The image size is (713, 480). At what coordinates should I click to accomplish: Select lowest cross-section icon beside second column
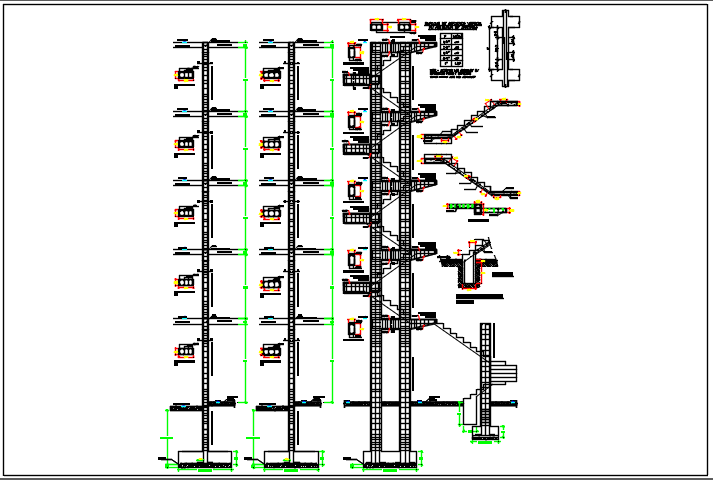click(x=270, y=350)
